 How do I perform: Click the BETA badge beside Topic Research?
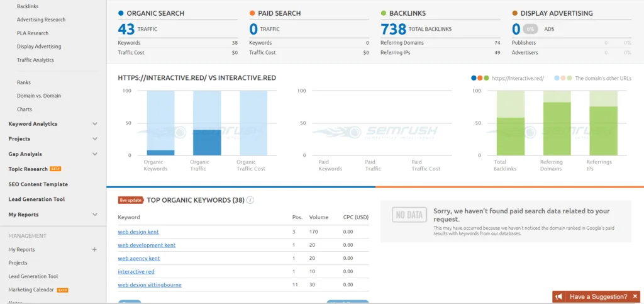coord(55,169)
